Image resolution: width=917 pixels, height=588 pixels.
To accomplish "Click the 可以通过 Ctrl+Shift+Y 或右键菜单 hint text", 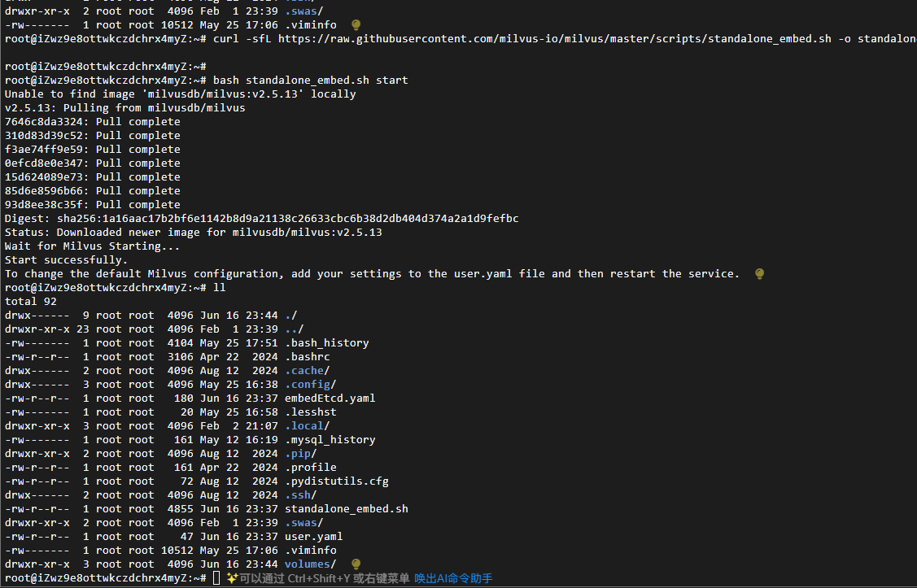I will (324, 578).
